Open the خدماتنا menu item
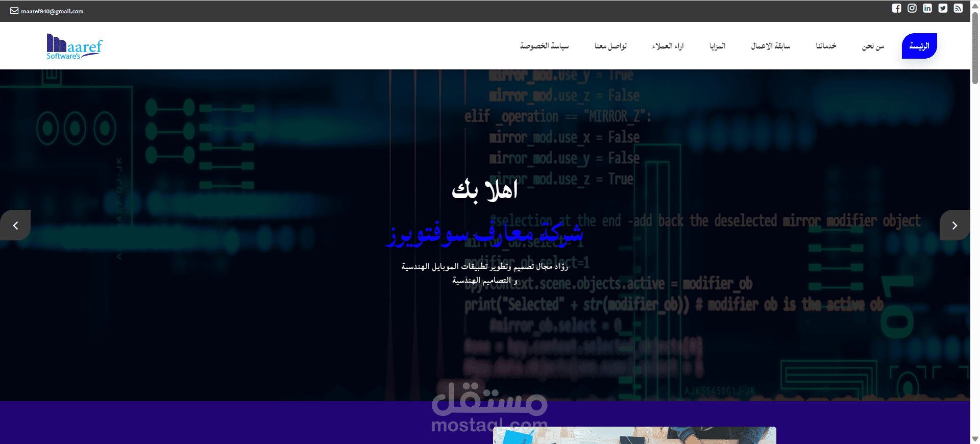 (x=826, y=46)
